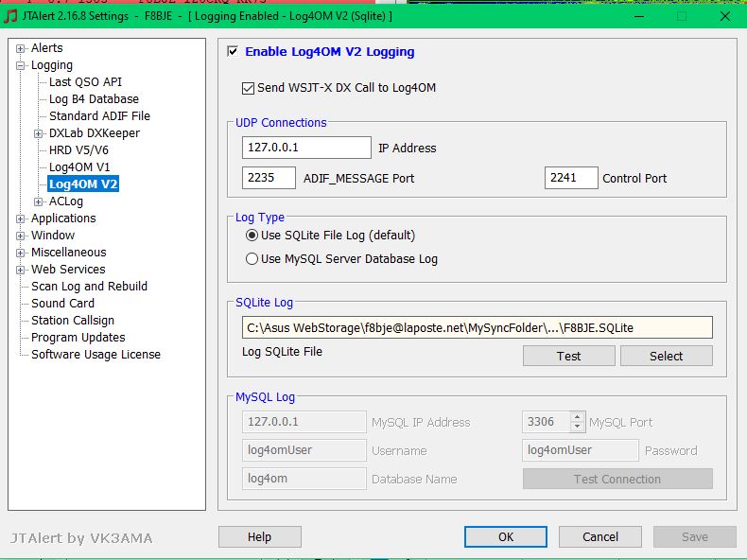747x560 pixels.
Task: Expand the Applications tree node
Action: (20, 219)
